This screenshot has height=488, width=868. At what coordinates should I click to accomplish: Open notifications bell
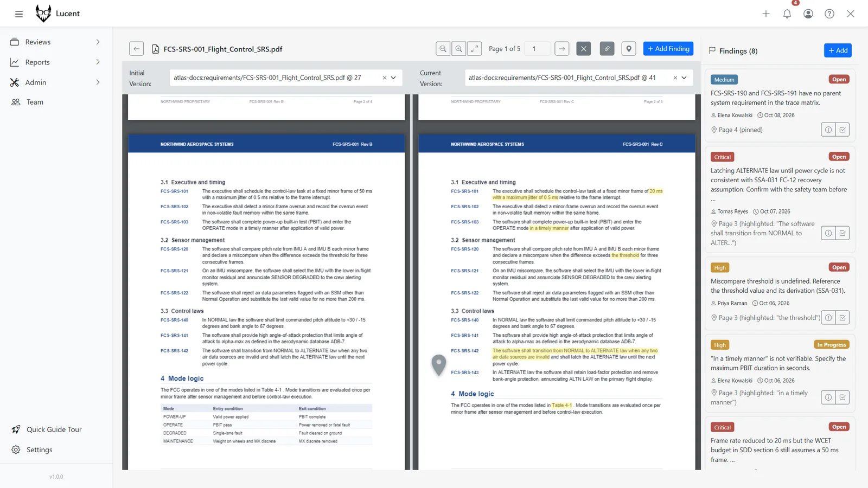(787, 14)
